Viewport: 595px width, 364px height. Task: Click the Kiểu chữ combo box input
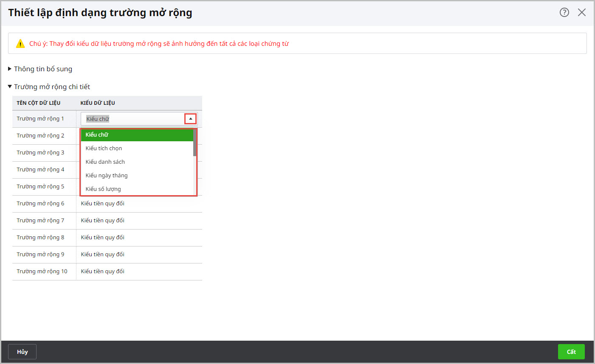[x=133, y=119]
